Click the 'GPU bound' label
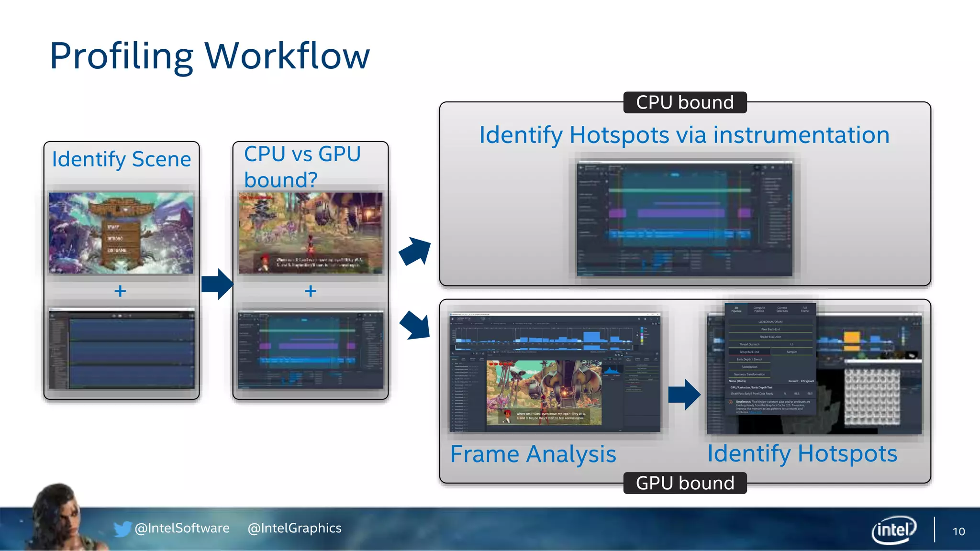 tap(685, 483)
